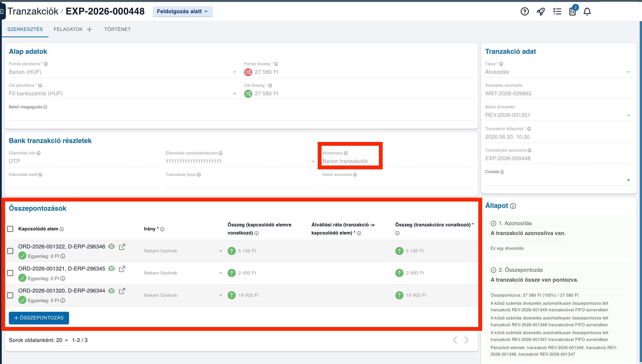The height and width of the screenshot is (364, 642).
Task: Open the clipboard icon with badge 2
Action: coord(573,11)
